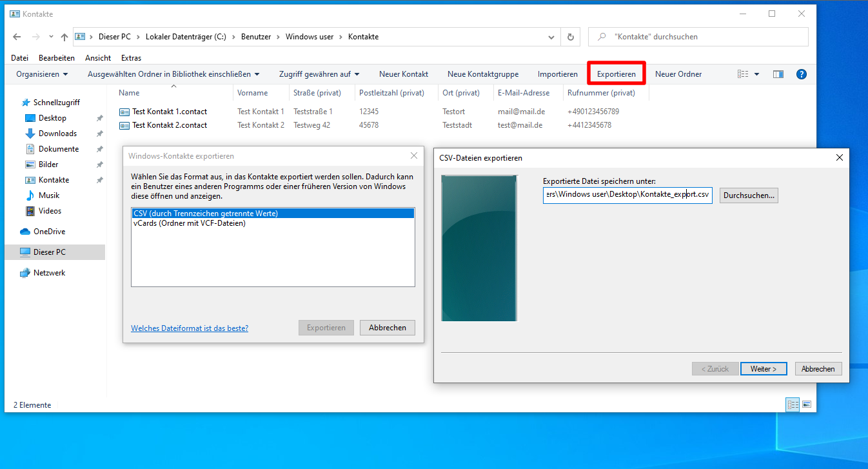This screenshot has width=868, height=469.
Task: Click the "Kontakte" durchsuchen search field
Action: click(698, 37)
